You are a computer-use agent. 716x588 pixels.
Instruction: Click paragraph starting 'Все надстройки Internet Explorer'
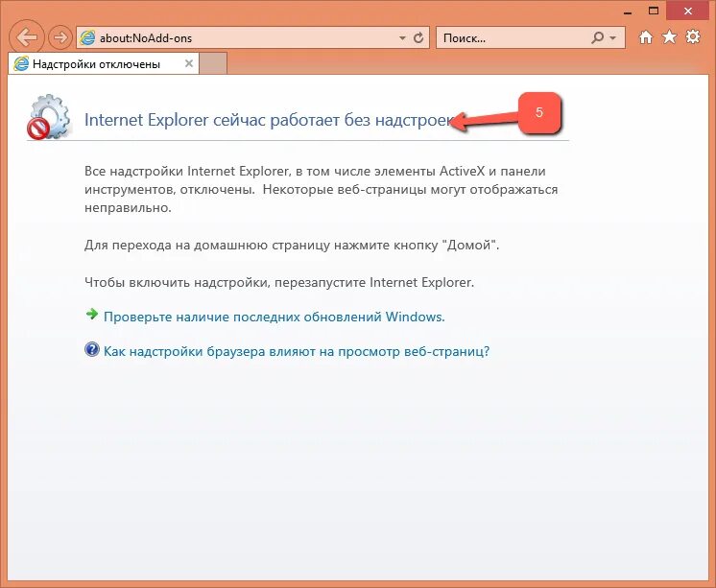pyautogui.click(x=321, y=190)
